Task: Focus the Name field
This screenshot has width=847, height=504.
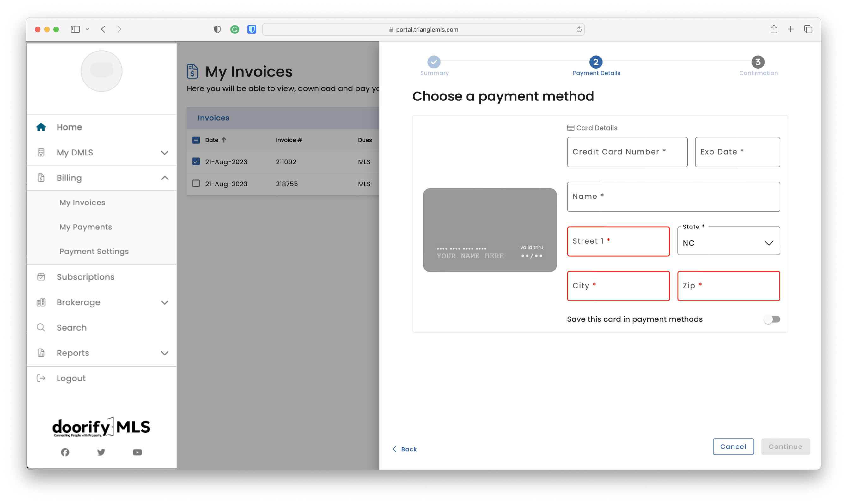Action: 673,197
